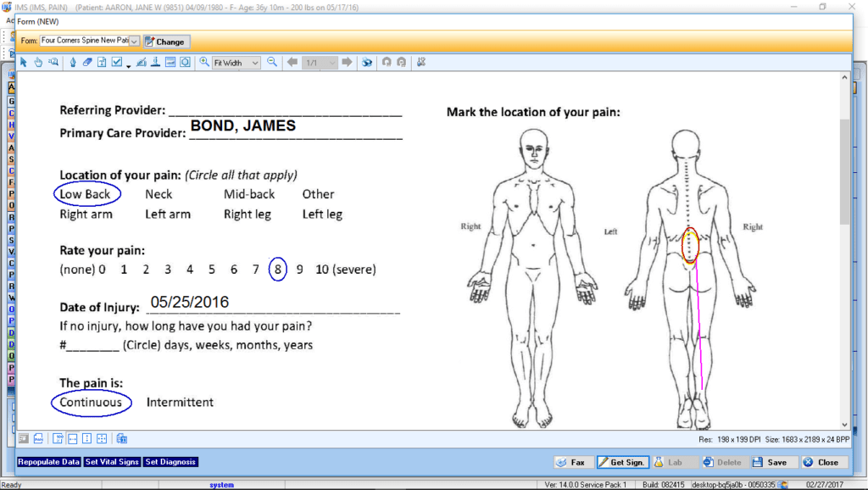Viewport: 868px width, 490px height.
Task: Click the redo arrow icon
Action: pos(400,62)
